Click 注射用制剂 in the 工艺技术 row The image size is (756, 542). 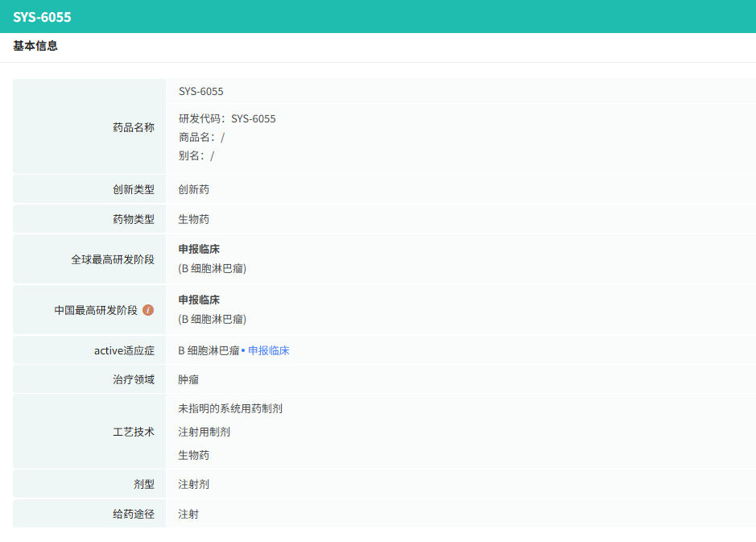pos(204,432)
